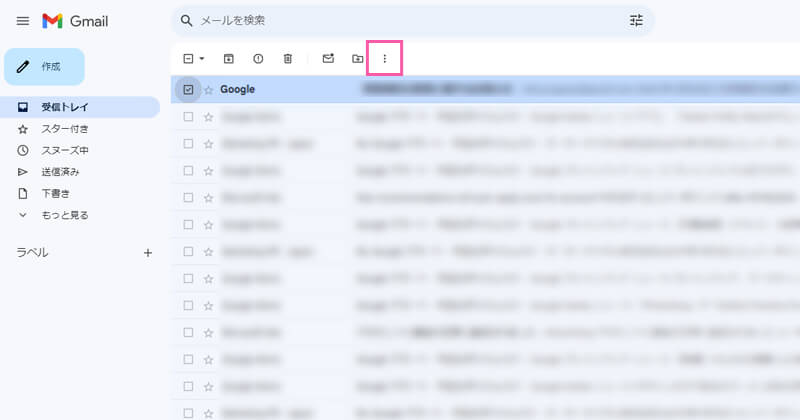Tick the checkbox of the second email row
The width and height of the screenshot is (800, 420).
point(188,116)
